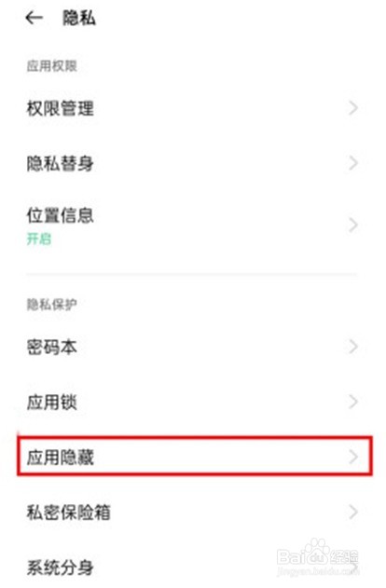Go back using the arrow icon
The image size is (386, 588).
(x=34, y=18)
